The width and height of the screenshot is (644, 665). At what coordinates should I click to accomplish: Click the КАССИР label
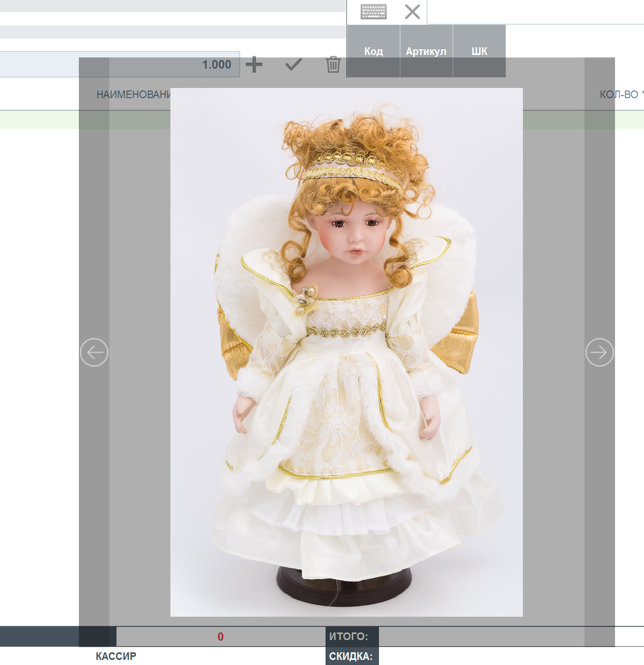point(116,656)
